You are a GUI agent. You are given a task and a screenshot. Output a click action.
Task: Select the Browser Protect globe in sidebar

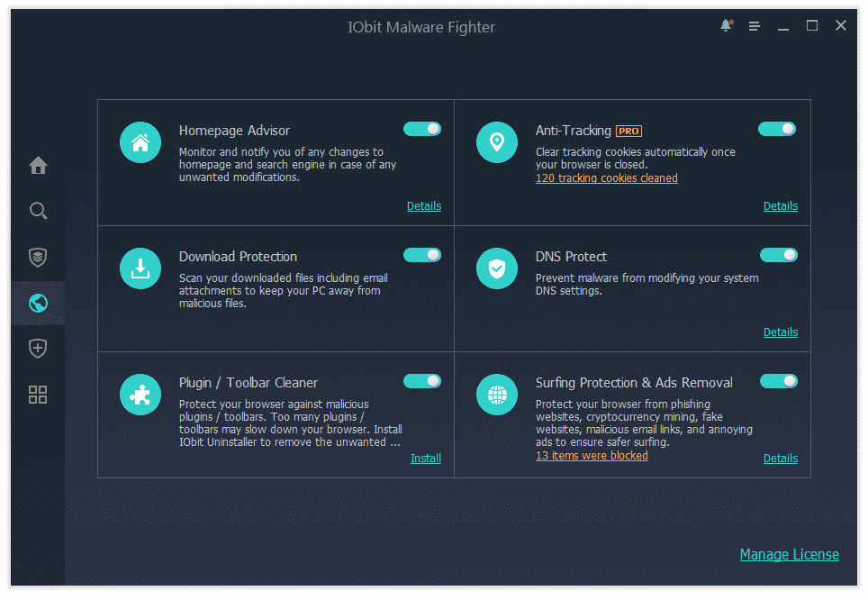coord(38,303)
